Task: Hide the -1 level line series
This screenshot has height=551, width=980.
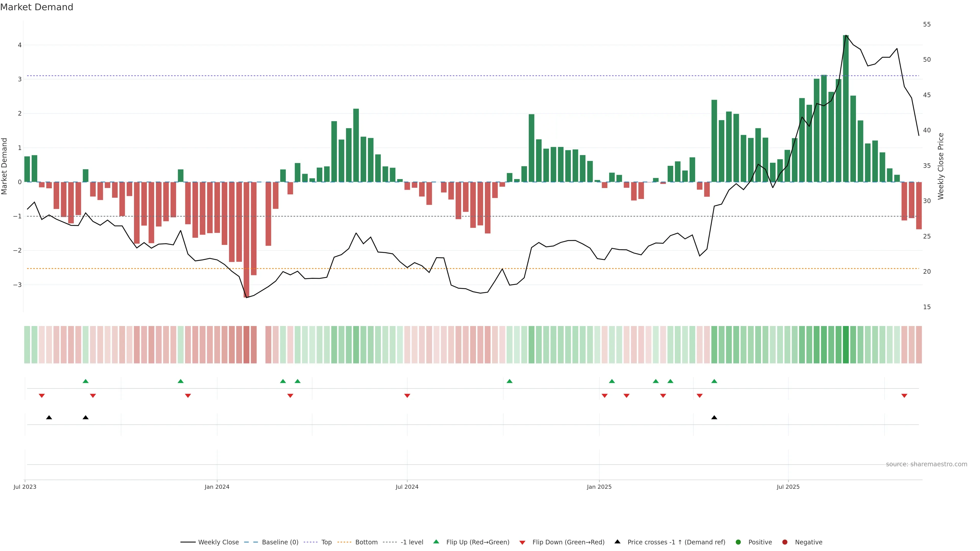Action: [x=412, y=542]
